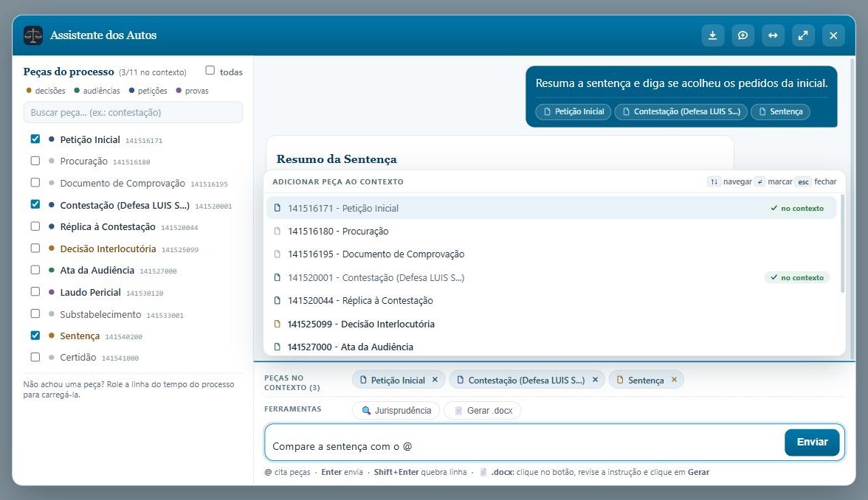Click the 'audiências' legend filter
This screenshot has width=868, height=500.
tap(97, 91)
